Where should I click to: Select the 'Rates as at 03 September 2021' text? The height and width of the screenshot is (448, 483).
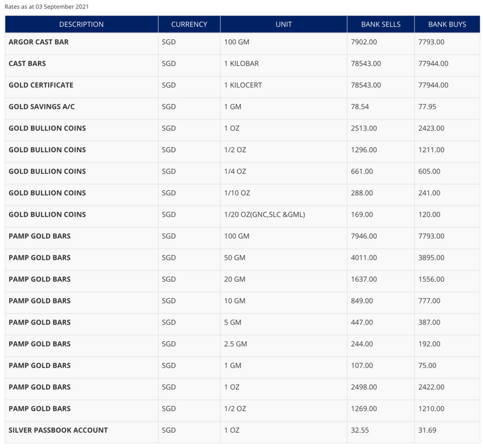pyautogui.click(x=46, y=7)
